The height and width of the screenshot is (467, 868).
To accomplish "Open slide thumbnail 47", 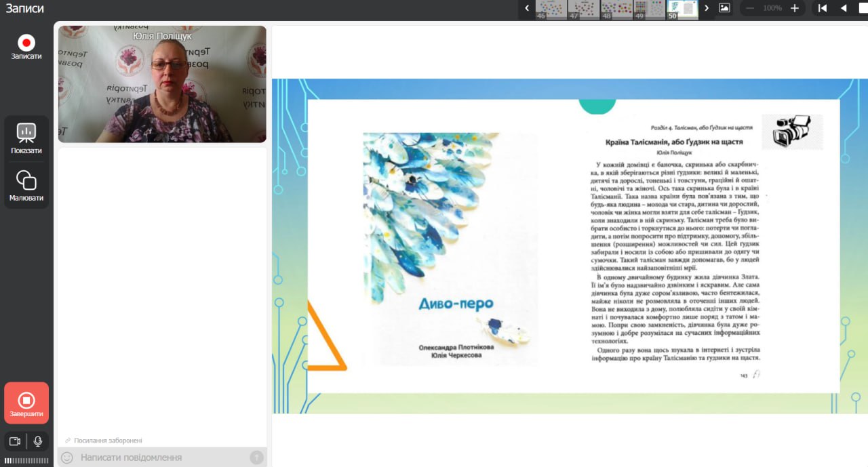I will pyautogui.click(x=583, y=9).
